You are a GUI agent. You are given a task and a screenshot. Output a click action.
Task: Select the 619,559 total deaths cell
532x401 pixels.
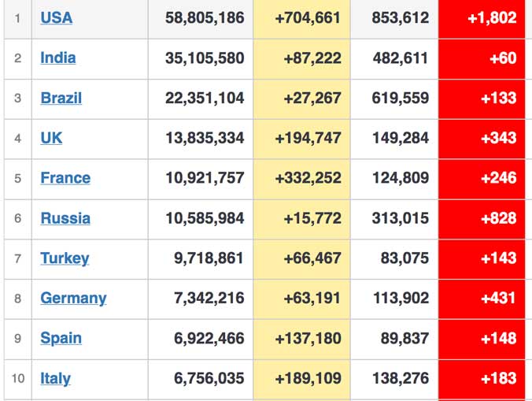coord(403,98)
